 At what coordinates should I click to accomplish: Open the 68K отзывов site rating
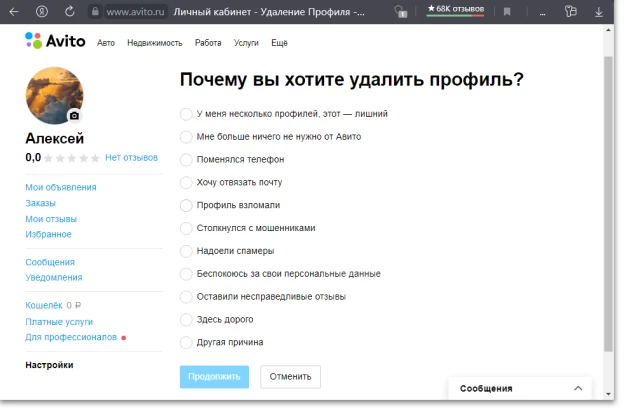456,10
